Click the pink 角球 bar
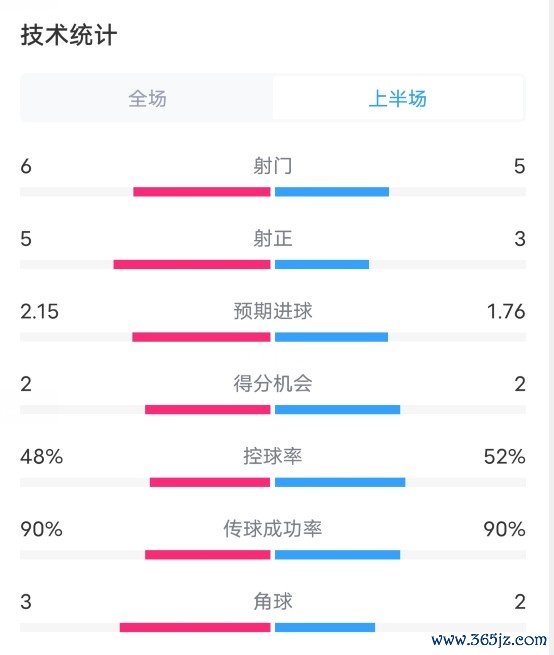The height and width of the screenshot is (655, 554). [x=195, y=627]
